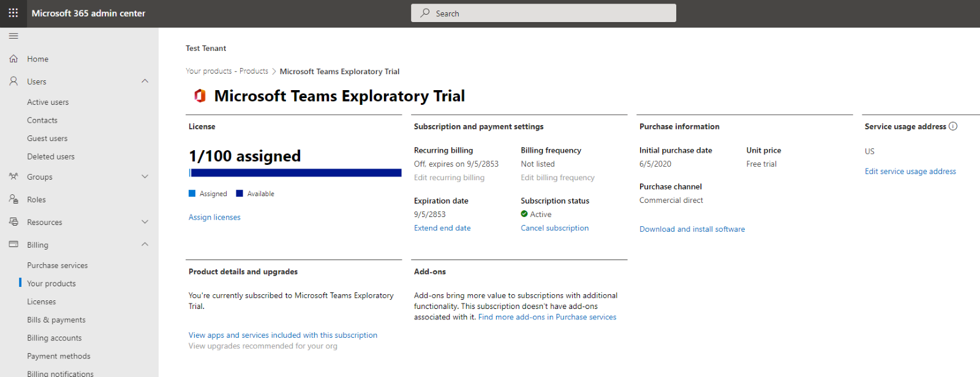
Task: Click the Assign licenses link
Action: (x=214, y=217)
